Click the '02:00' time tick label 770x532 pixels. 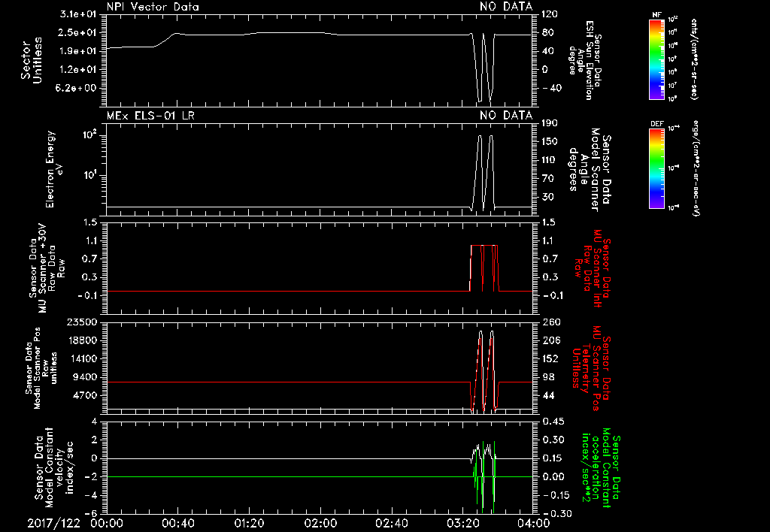pos(320,523)
